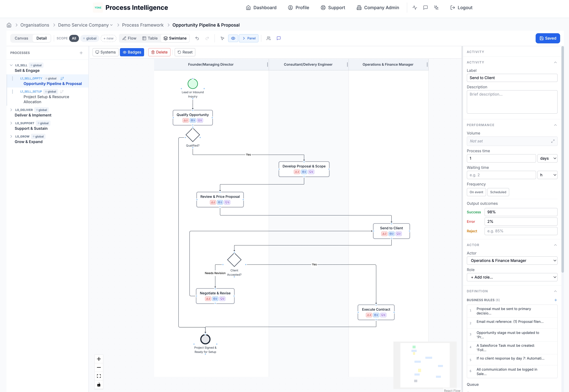This screenshot has height=392, width=569.
Task: Toggle the Systems display button
Action: click(x=106, y=52)
